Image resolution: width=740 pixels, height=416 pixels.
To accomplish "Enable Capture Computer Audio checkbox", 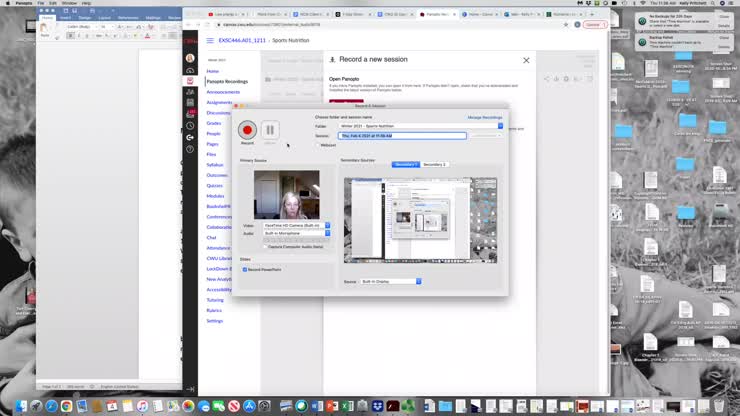I will (x=265, y=246).
